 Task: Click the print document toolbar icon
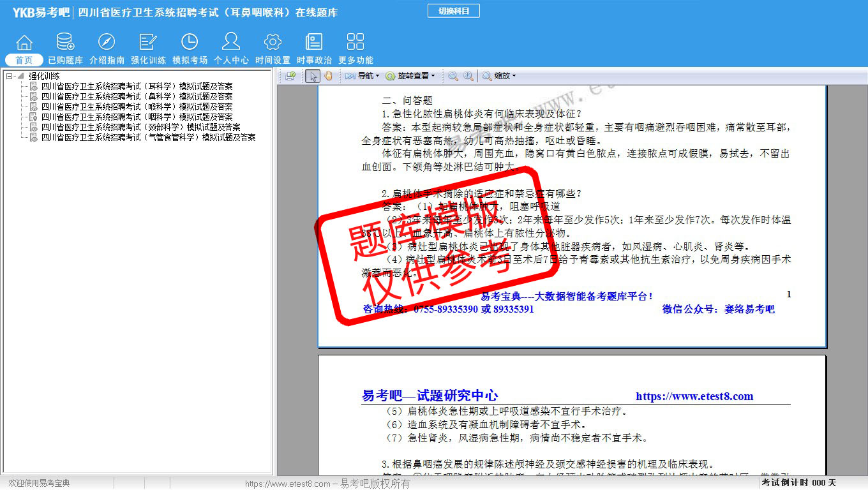pos(290,76)
